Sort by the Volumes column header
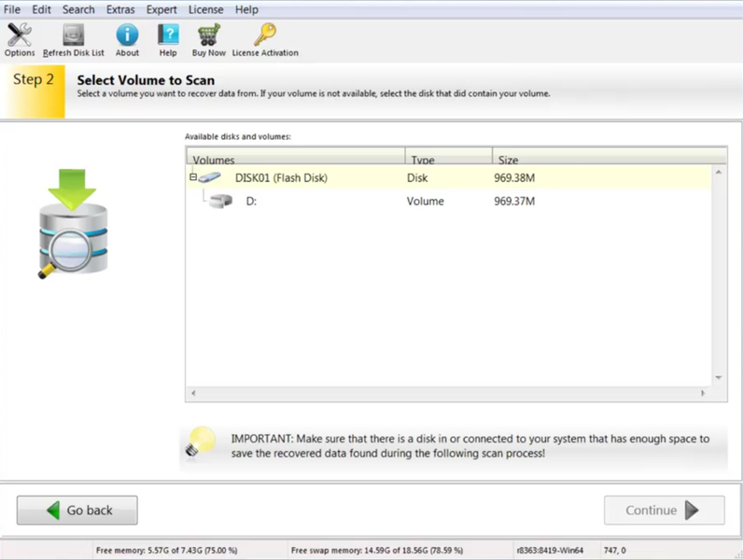 pyautogui.click(x=296, y=157)
